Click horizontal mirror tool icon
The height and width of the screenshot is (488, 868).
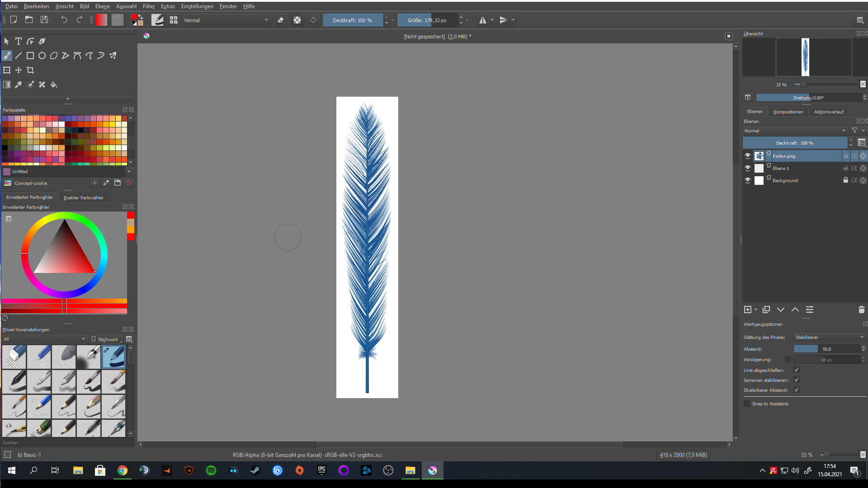[x=483, y=20]
